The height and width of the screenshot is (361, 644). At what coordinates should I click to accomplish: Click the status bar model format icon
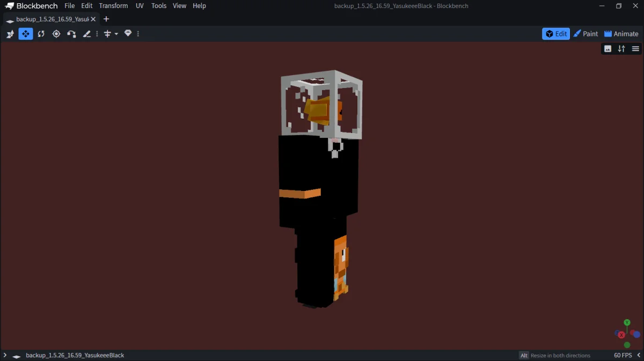pos(17,356)
